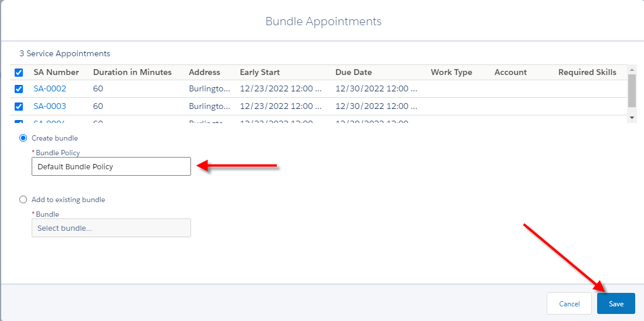Expand the Select bundle dropdown field

click(x=111, y=228)
